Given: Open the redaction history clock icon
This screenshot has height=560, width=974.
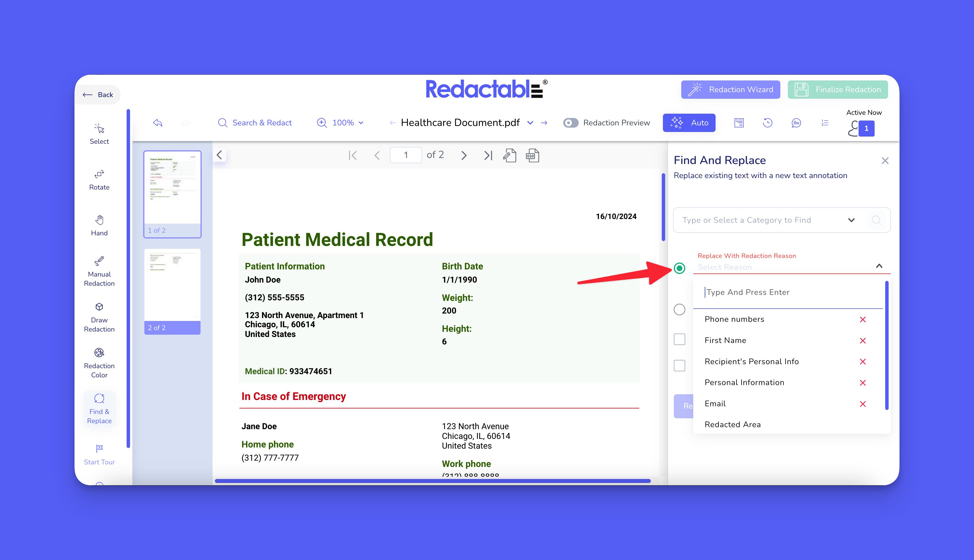Looking at the screenshot, I should (767, 123).
